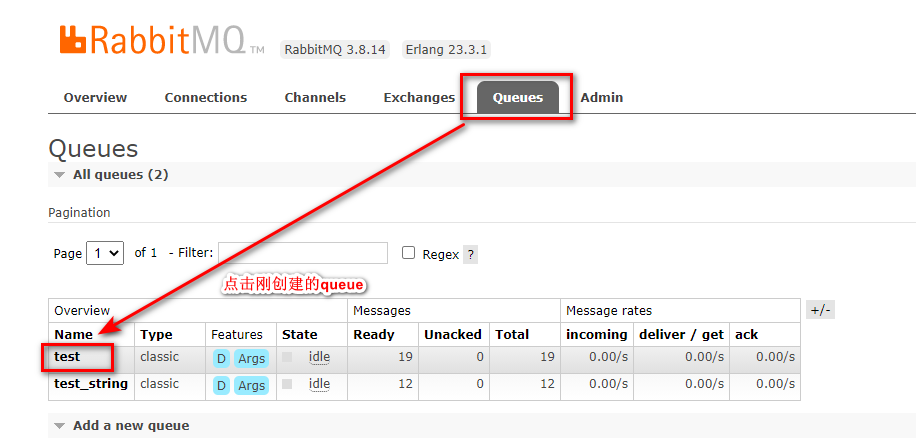Screen dimensions: 916x447
Task: Go to the Channels tab
Action: tap(315, 98)
